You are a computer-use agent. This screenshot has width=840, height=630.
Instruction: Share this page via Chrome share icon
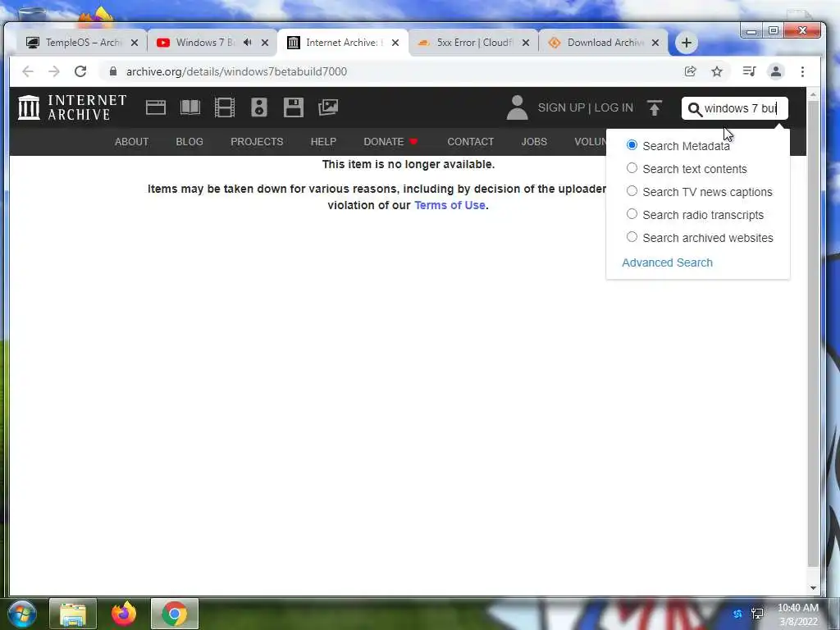691,71
